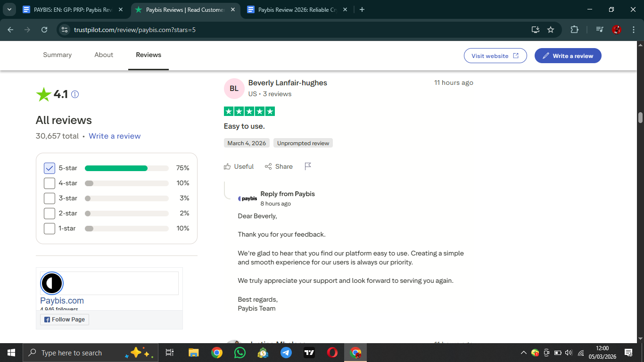Bookmark this page with star icon
The width and height of the screenshot is (644, 362).
click(551, 30)
